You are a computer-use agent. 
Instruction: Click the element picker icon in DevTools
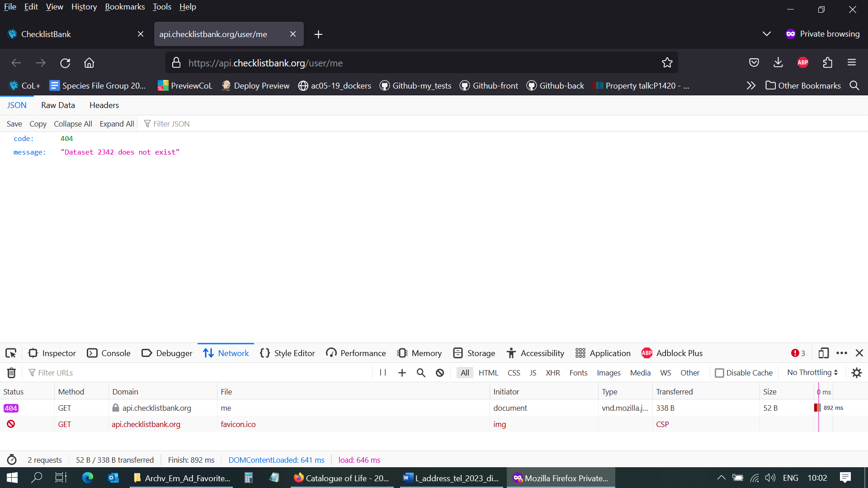click(x=11, y=353)
